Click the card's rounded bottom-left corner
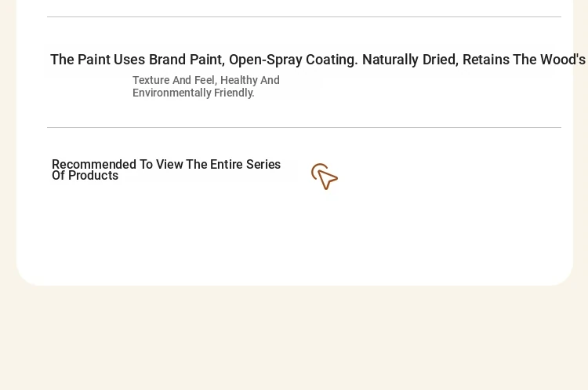The width and height of the screenshot is (588, 390). click(26, 276)
